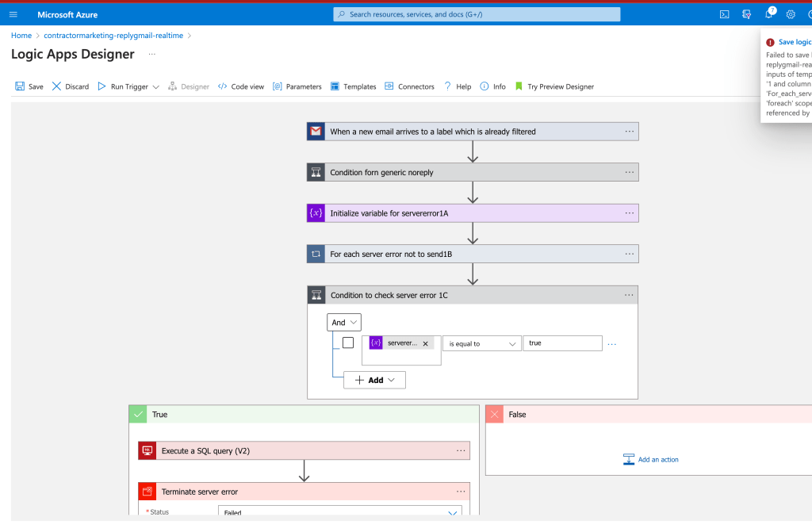This screenshot has width=812, height=532.
Task: Open Info from the toolbar
Action: coord(493,86)
